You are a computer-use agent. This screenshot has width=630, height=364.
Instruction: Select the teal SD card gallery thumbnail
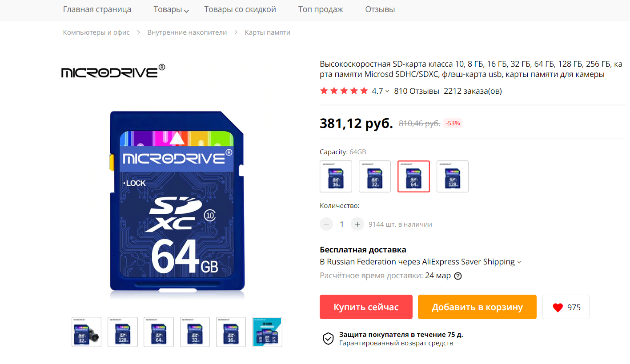pos(267,332)
